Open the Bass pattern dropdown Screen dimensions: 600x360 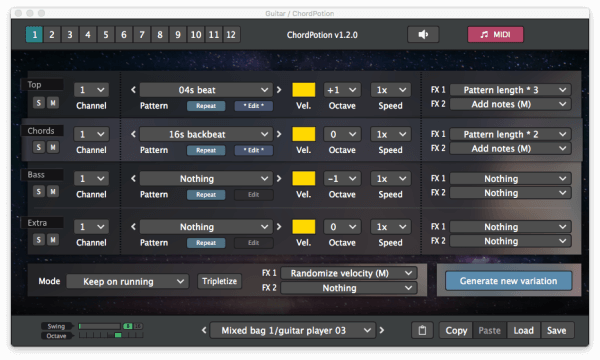[206, 179]
